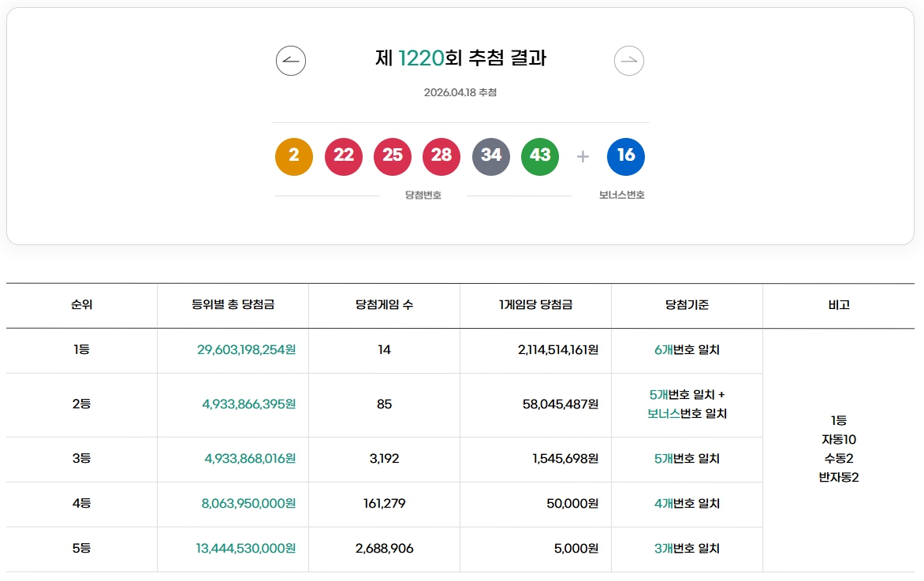Select ball 28 in the winning numbers
924x581 pixels.
(441, 156)
